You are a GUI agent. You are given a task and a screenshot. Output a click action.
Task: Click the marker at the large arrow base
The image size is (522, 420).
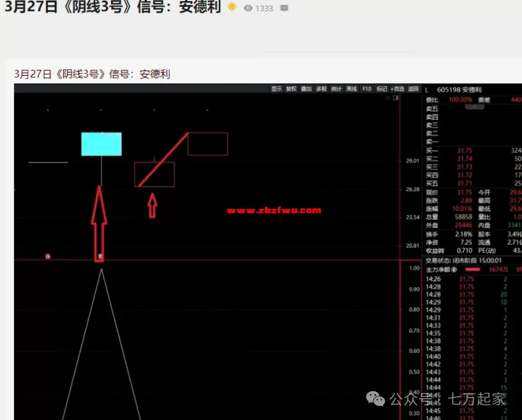click(100, 256)
